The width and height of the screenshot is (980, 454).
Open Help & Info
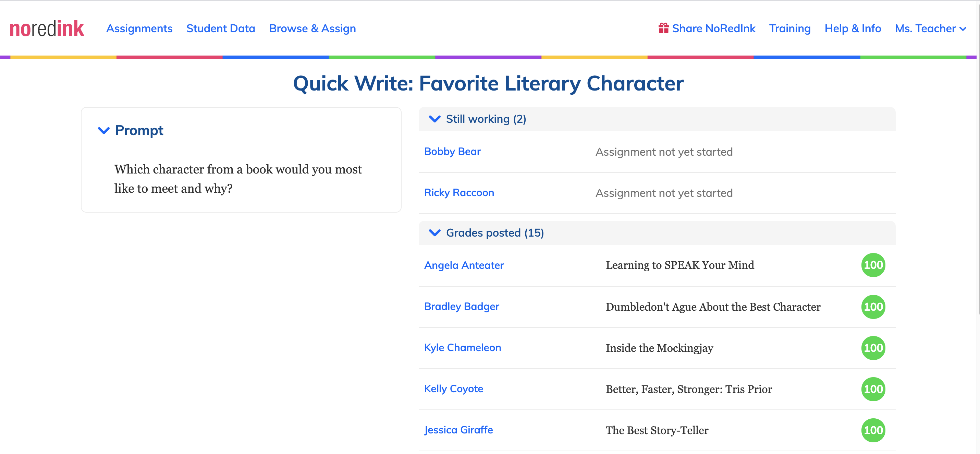853,28
